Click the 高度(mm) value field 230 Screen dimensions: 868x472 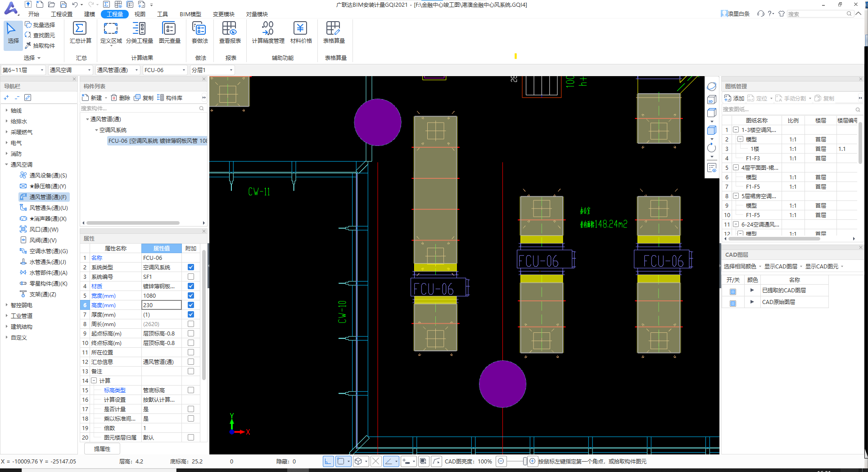[161, 305]
